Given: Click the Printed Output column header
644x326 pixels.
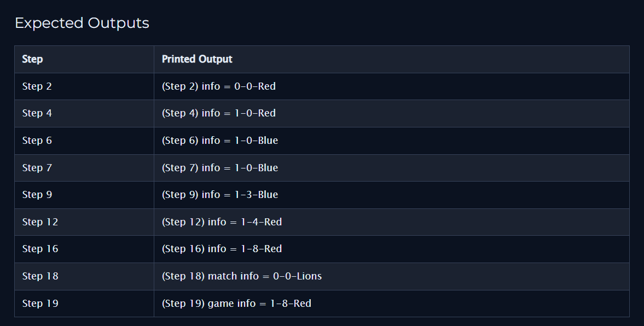Looking at the screenshot, I should [x=197, y=59].
